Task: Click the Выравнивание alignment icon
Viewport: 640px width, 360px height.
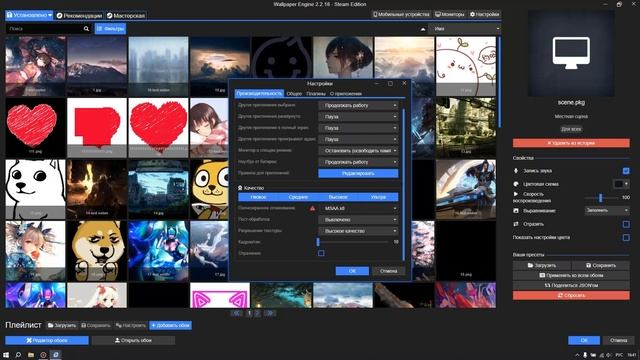Action: pos(516,211)
